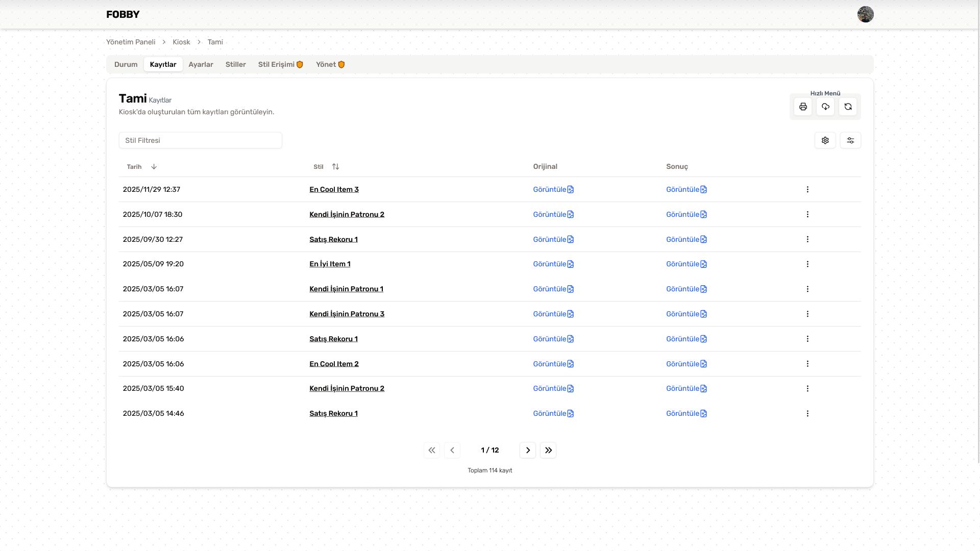
Task: Open the Stil Erişimi tab
Action: tap(280, 64)
